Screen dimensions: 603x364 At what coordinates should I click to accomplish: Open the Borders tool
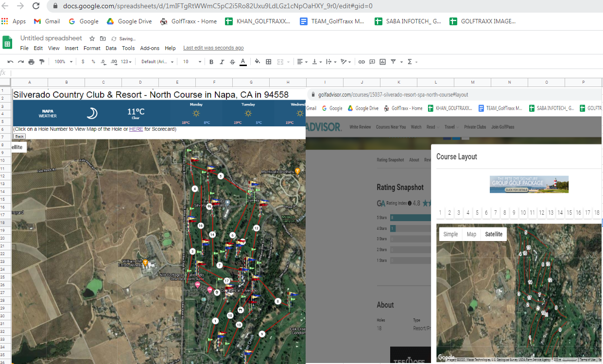tap(269, 62)
